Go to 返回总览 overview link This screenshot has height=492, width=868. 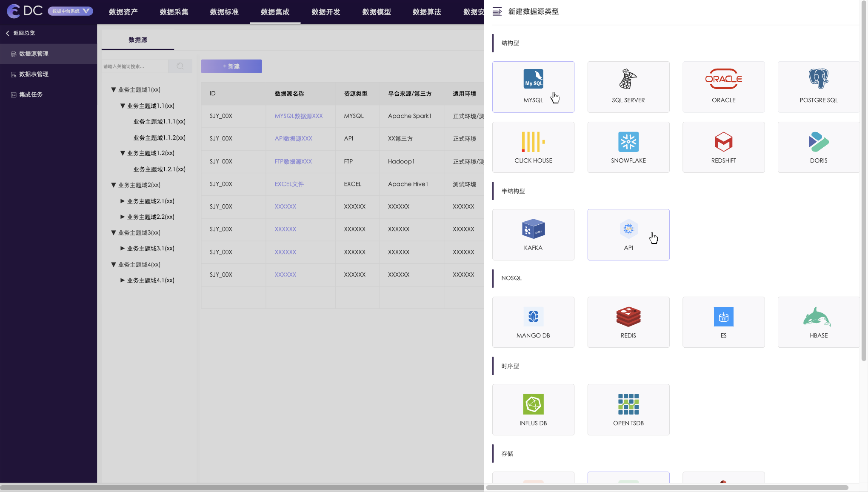[x=24, y=33]
